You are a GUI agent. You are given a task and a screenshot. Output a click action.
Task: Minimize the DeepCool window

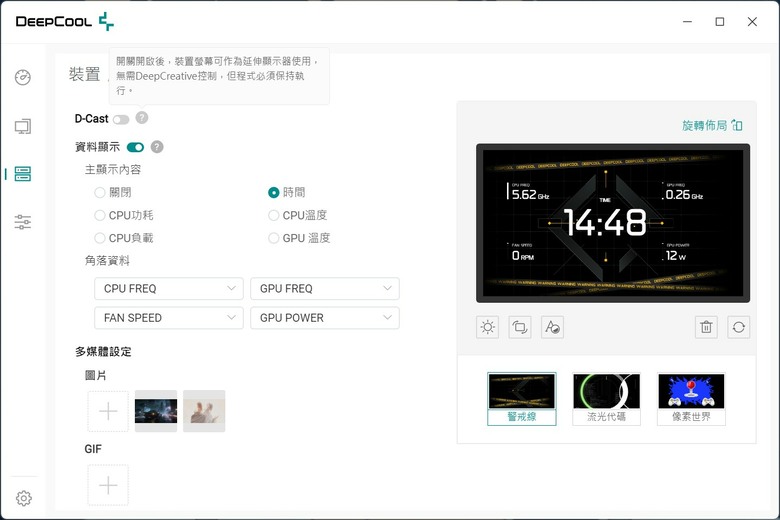687,22
